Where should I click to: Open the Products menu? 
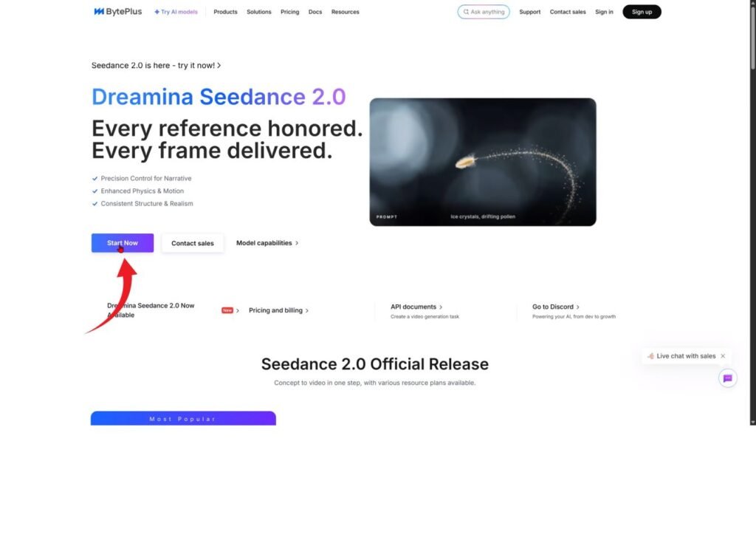(x=225, y=12)
